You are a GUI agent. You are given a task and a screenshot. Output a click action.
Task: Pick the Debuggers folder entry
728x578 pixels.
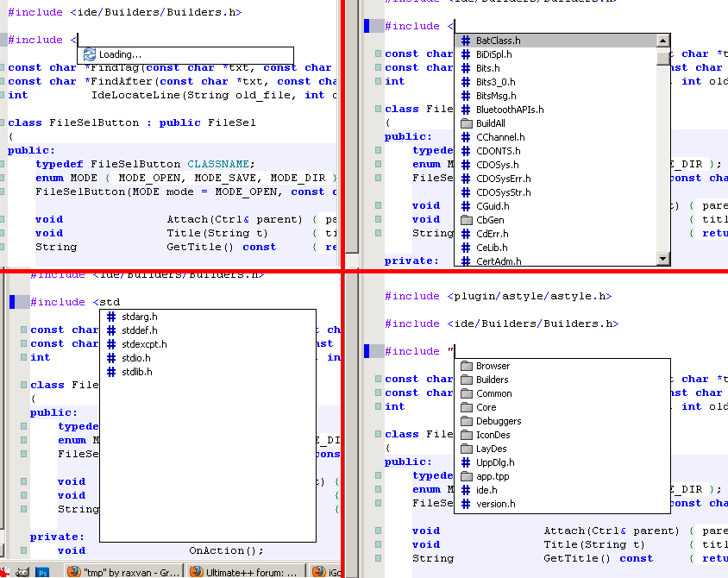[x=498, y=421]
